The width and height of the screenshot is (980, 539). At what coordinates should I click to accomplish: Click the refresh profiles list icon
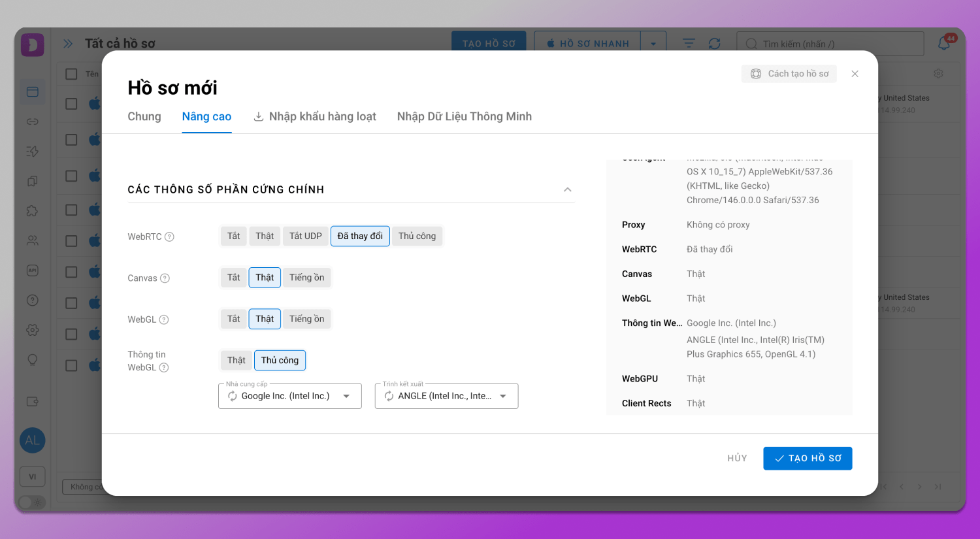pos(714,43)
